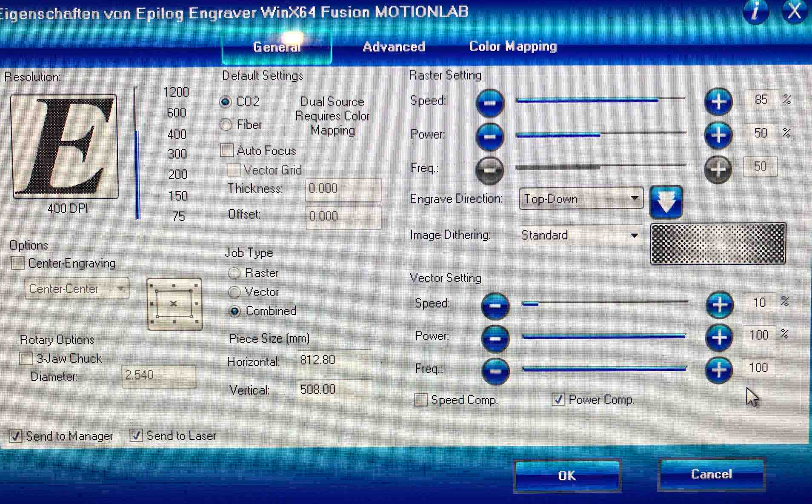
Task: Close the printer properties dialog
Action: point(794,11)
